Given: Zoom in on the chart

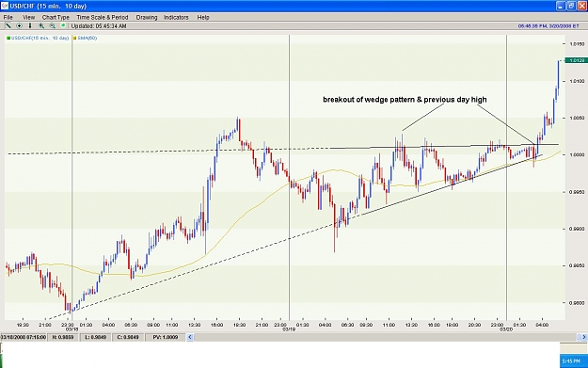Looking at the screenshot, I should pos(41,26).
